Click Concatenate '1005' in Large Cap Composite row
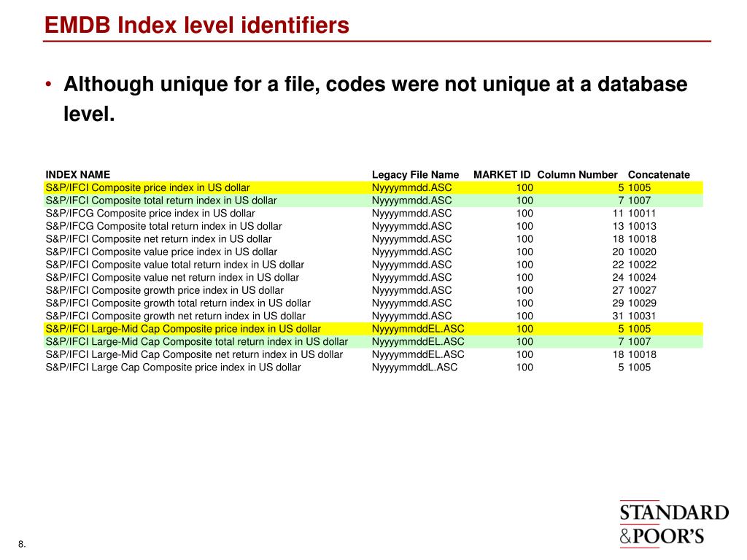Screen dimensions: 747x560 click(639, 367)
